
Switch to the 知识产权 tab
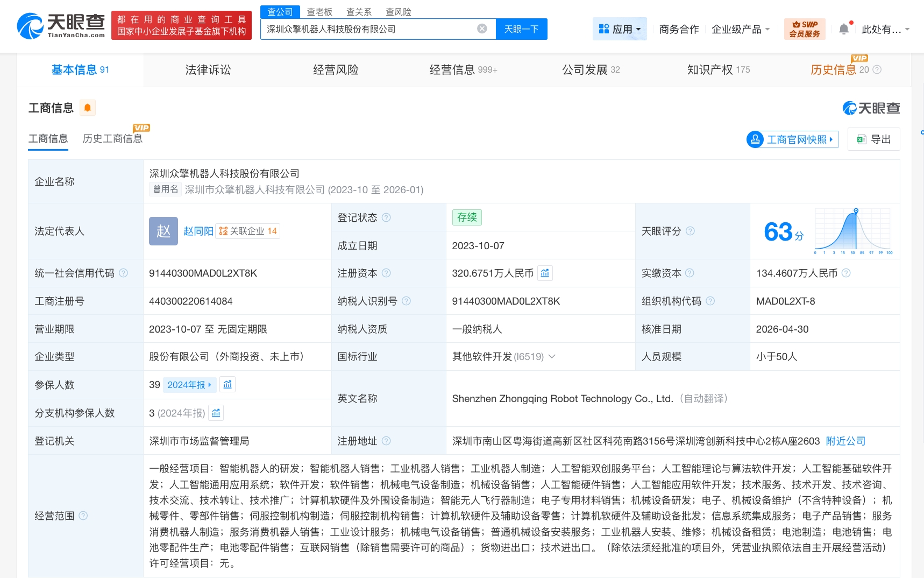[x=718, y=69]
